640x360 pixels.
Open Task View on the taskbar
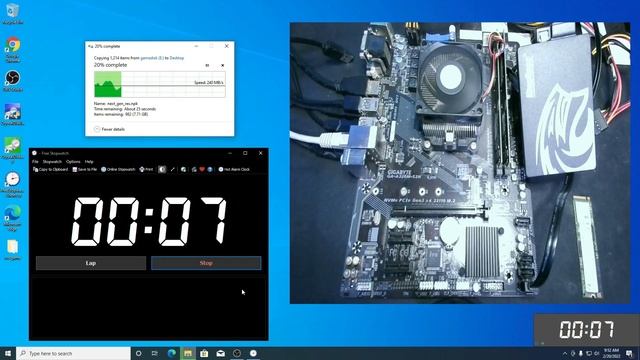coord(155,353)
